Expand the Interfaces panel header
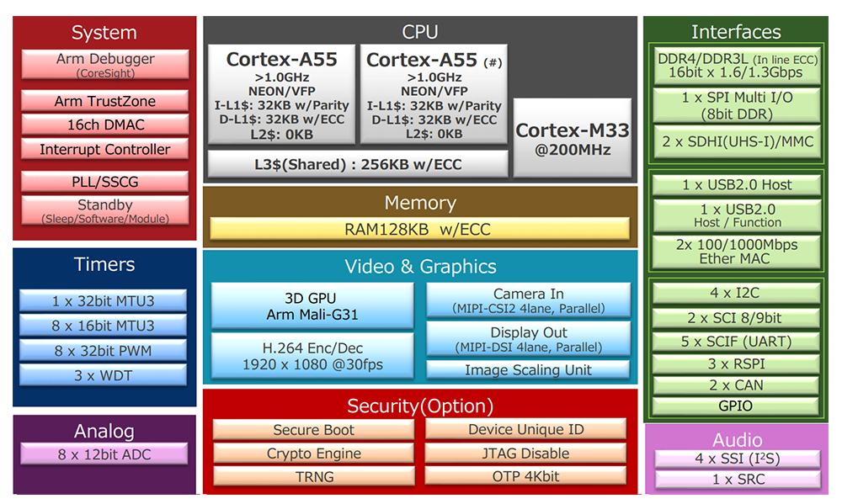Viewport: 842px width, 504px height. 737,32
